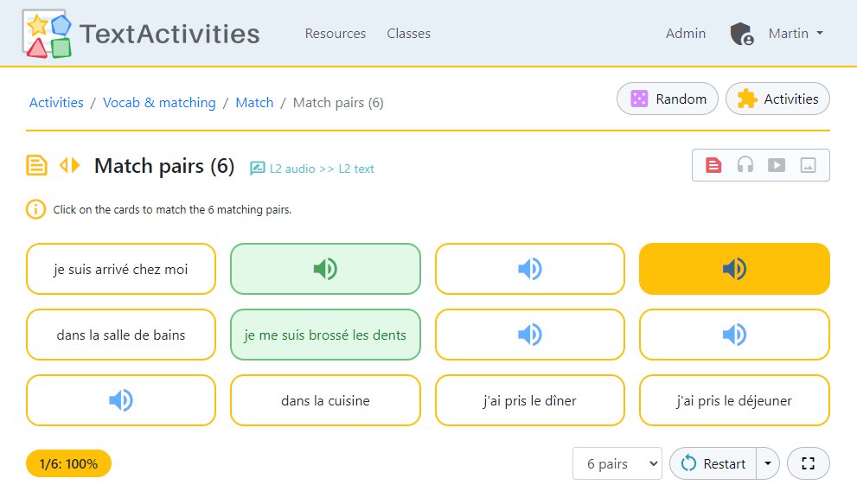Go to the Activities breadcrumb link

click(x=56, y=102)
